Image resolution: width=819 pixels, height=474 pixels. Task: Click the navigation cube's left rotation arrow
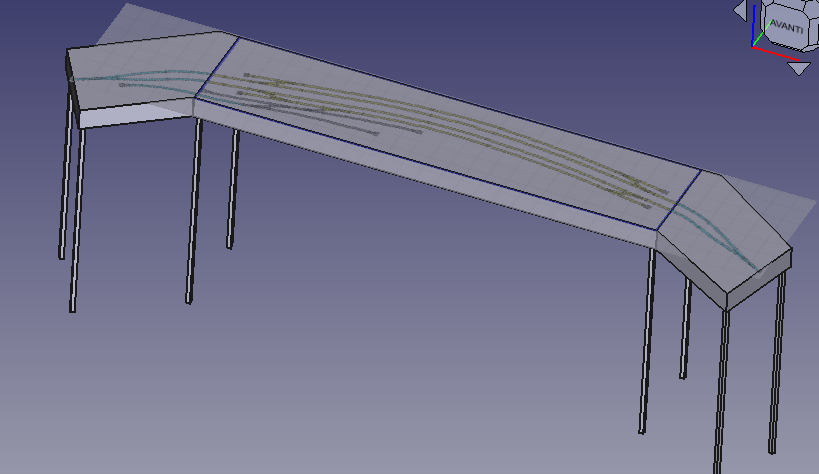tap(740, 10)
